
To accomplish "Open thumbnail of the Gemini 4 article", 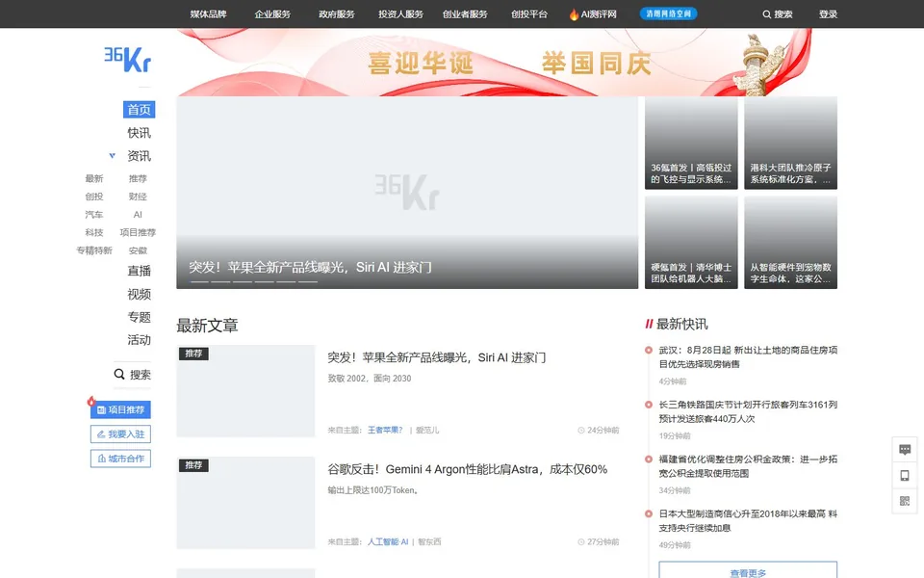I will pos(245,503).
